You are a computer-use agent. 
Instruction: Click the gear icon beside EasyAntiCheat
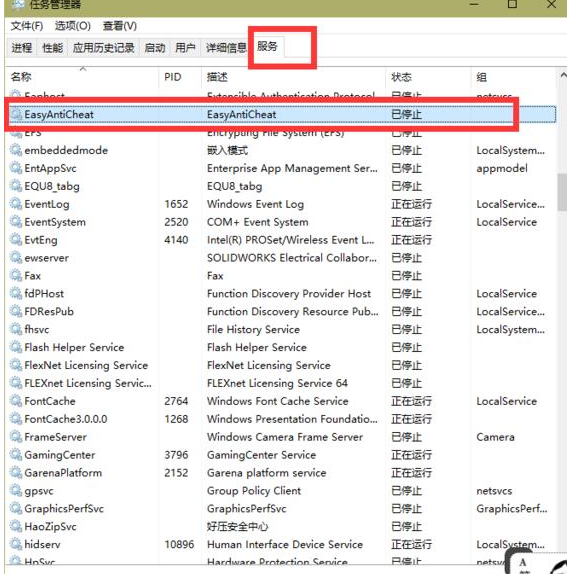[16, 115]
